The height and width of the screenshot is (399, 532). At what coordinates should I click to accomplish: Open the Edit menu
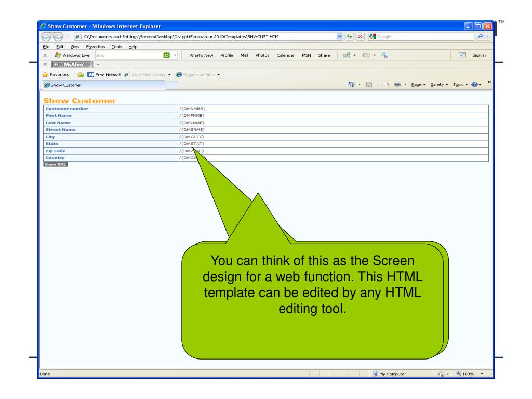click(x=60, y=47)
